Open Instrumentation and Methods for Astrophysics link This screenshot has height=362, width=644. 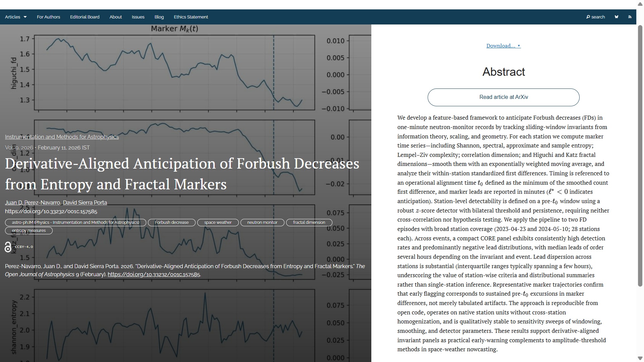click(62, 137)
